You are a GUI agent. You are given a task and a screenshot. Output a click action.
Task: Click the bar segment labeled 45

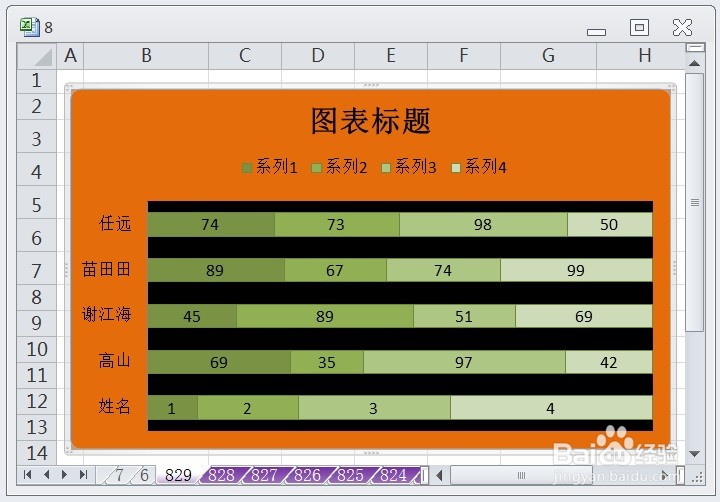pos(192,316)
